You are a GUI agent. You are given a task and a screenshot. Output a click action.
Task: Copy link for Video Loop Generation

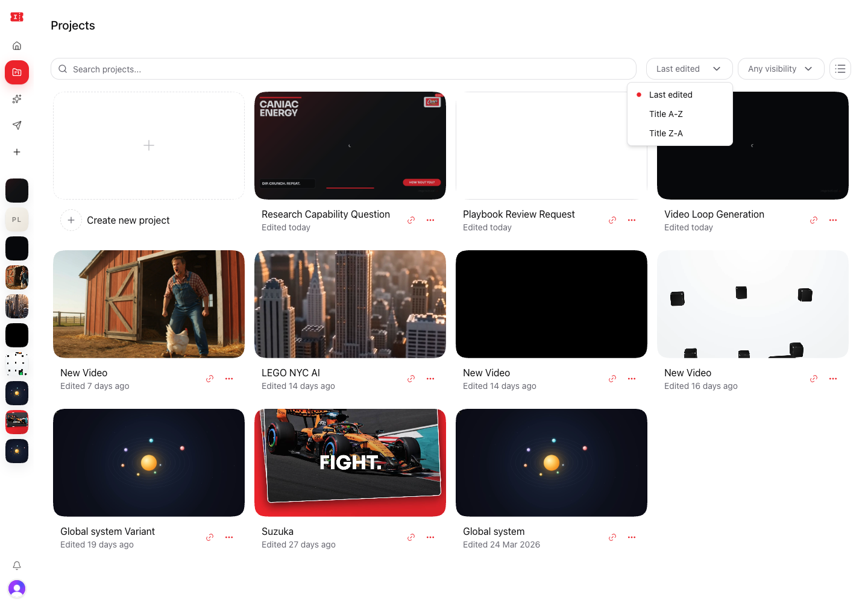coord(814,220)
